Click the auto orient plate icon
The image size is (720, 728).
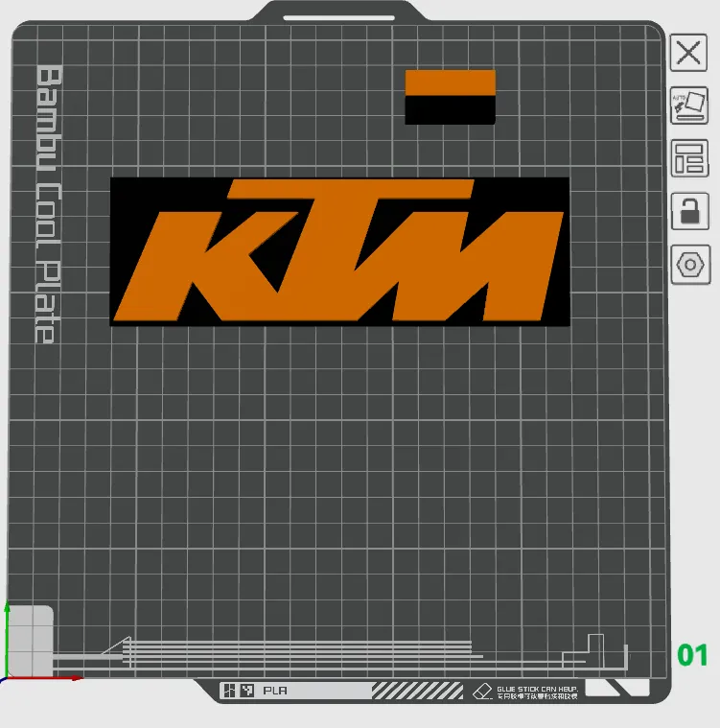689,106
